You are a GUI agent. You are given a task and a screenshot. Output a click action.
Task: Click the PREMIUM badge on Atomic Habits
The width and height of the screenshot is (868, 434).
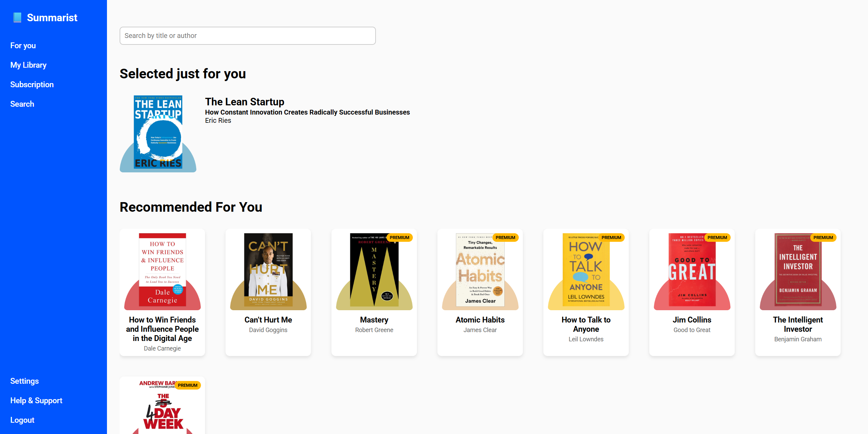point(505,237)
